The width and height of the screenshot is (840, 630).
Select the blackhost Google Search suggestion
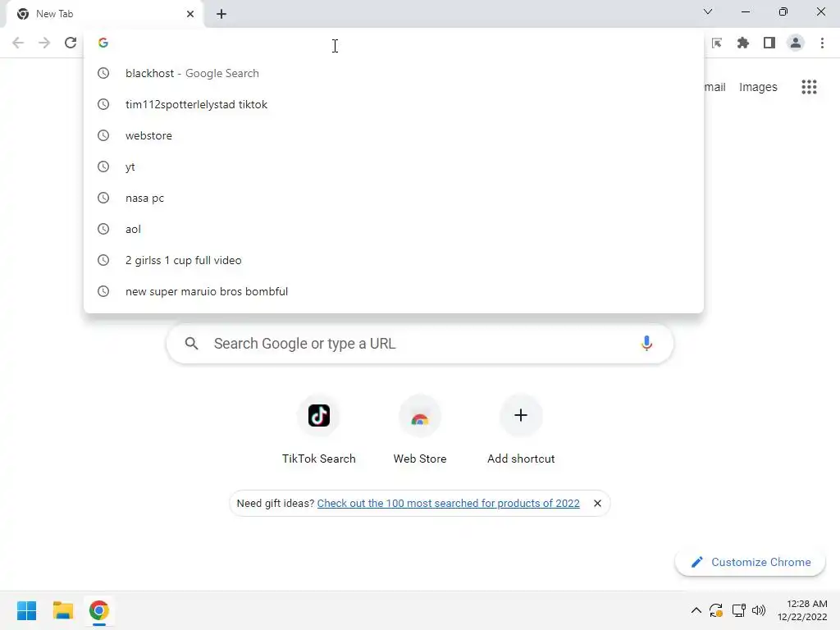[394, 73]
